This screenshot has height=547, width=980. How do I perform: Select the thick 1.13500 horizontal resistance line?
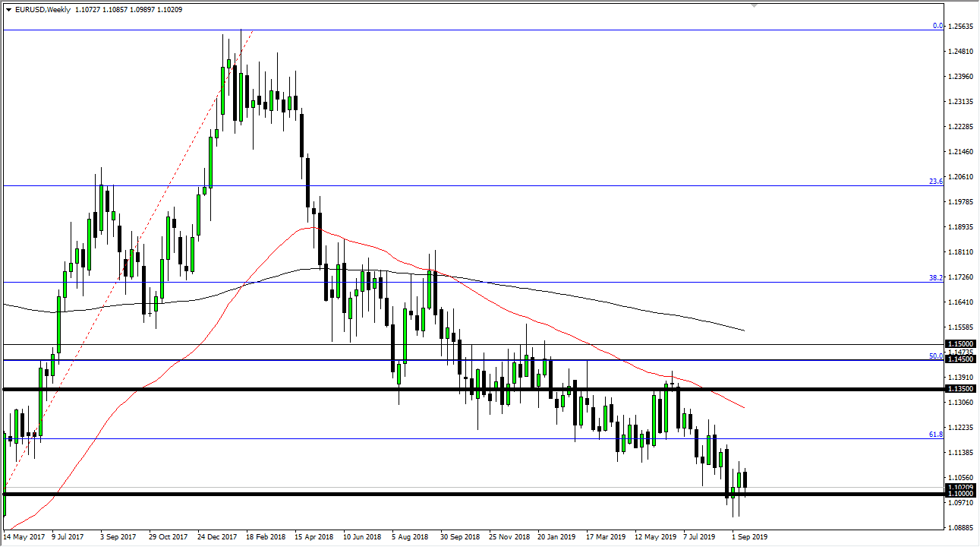coord(455,388)
